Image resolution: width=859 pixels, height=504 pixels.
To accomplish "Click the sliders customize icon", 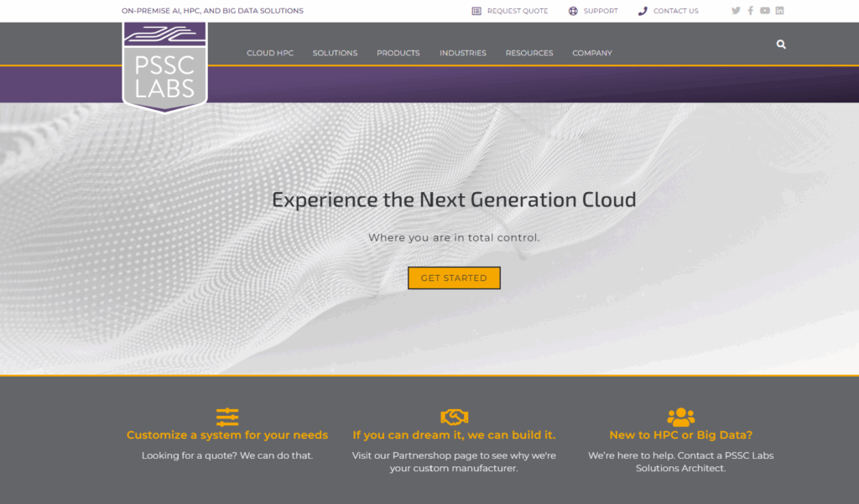I will [227, 417].
